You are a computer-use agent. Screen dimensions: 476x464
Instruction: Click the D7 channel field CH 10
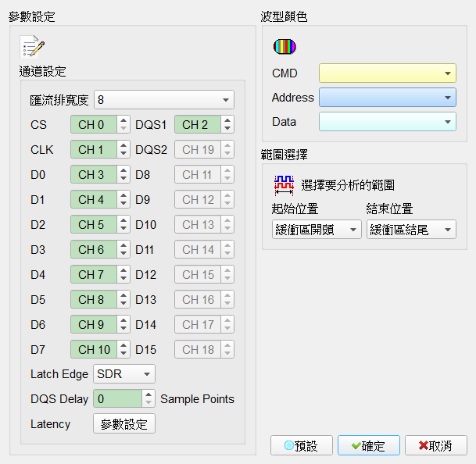click(x=94, y=349)
